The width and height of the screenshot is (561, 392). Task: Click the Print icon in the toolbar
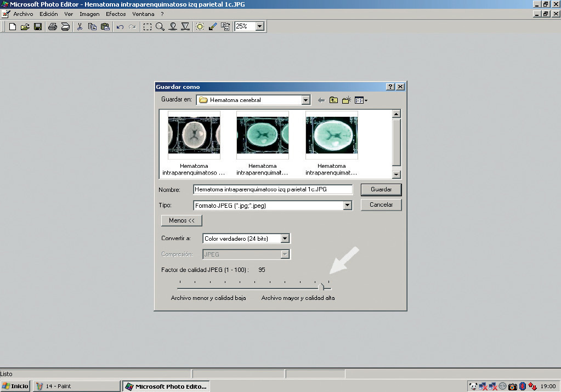[53, 26]
